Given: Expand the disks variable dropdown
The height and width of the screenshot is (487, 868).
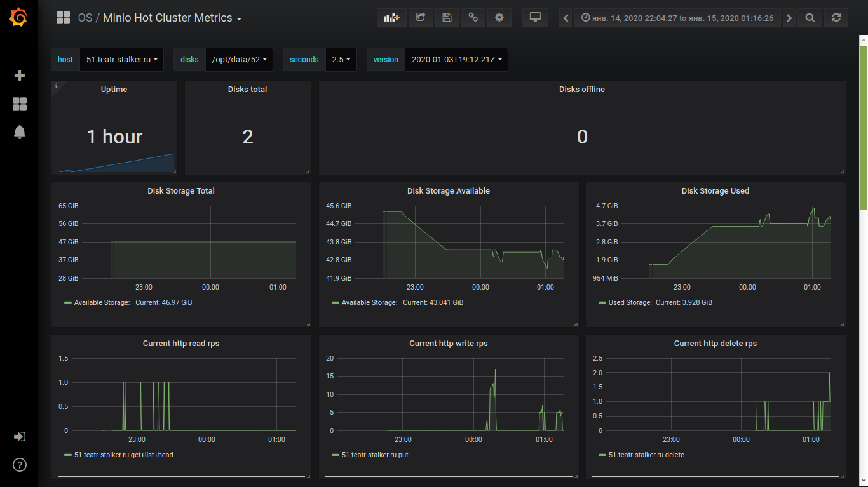Looking at the screenshot, I should point(239,60).
